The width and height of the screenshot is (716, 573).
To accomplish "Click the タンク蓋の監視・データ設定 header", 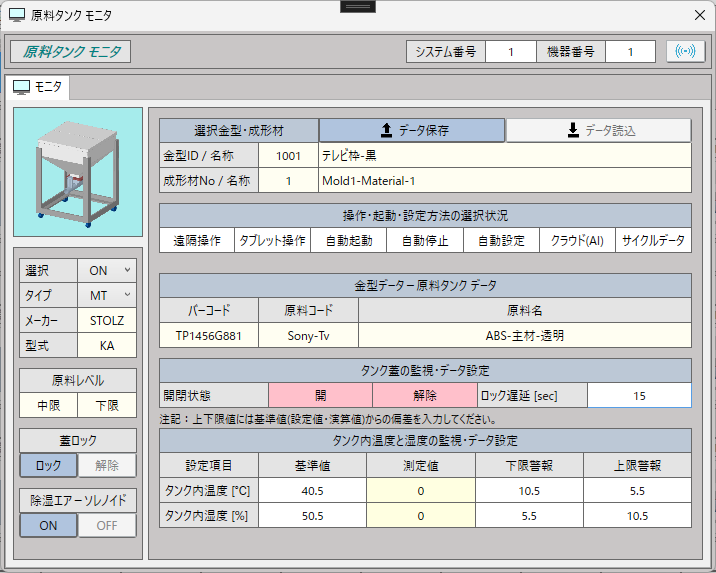I will [x=425, y=370].
